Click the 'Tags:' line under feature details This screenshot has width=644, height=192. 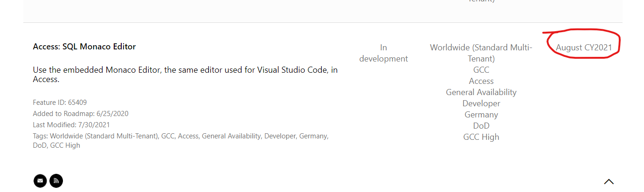coord(181,141)
